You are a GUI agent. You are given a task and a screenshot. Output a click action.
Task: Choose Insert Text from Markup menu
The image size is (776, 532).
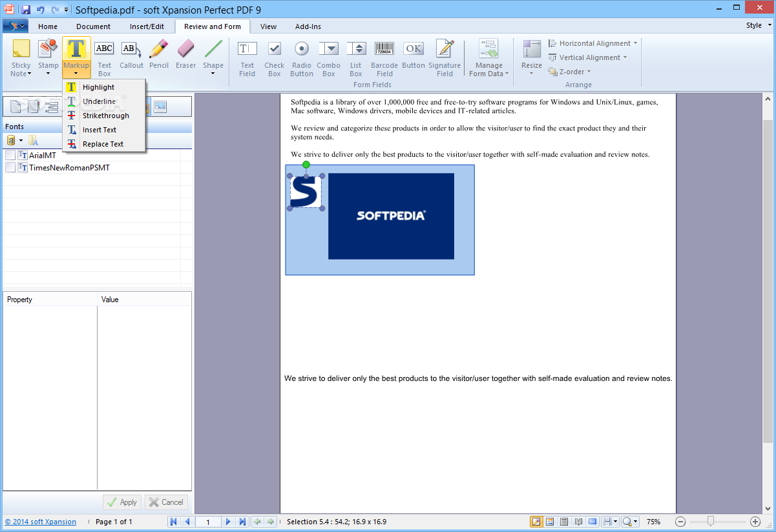(x=104, y=130)
